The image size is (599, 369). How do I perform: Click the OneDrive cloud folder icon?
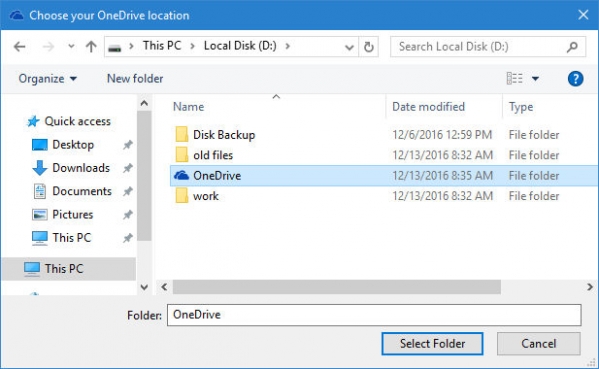coord(181,175)
